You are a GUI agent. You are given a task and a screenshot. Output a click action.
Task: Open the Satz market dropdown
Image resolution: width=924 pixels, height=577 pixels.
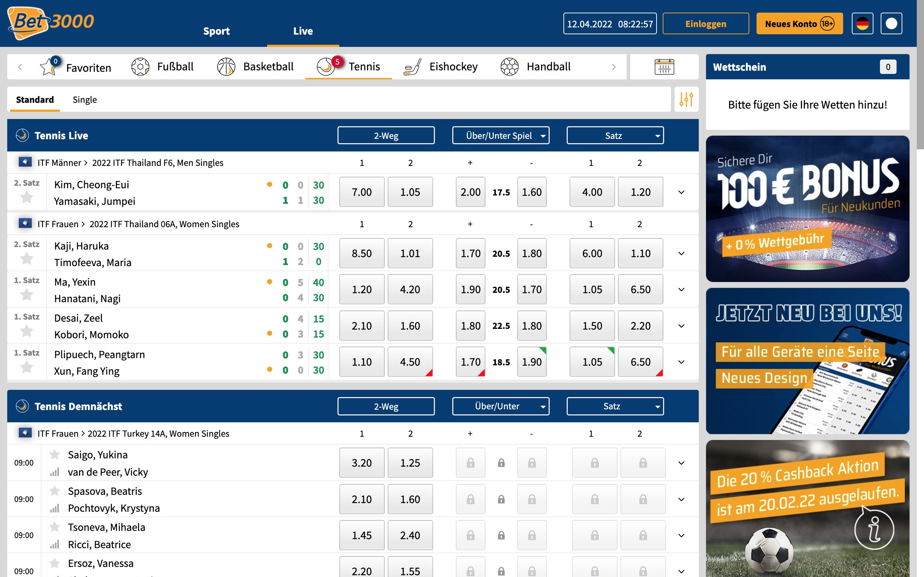pyautogui.click(x=615, y=135)
